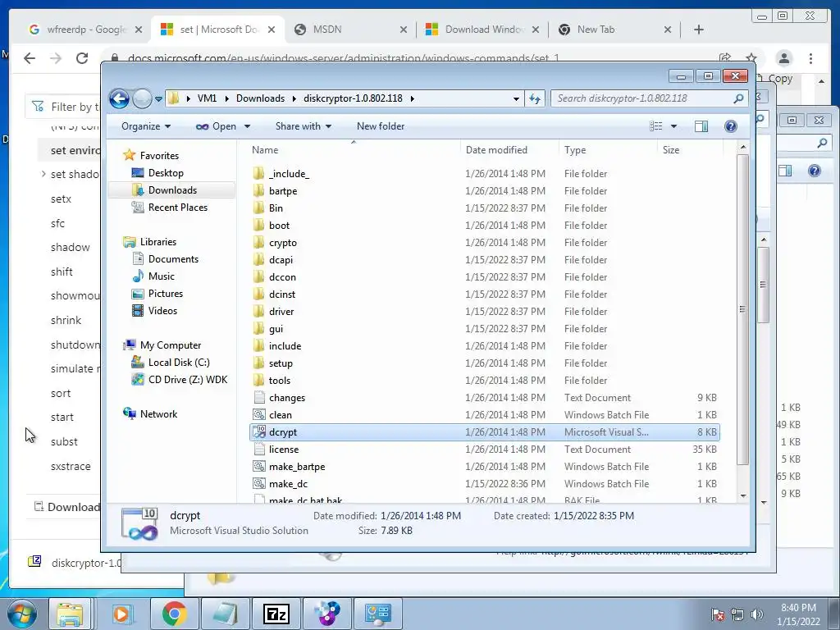Select the Bin folder icon
This screenshot has width=840, height=630.
[x=258, y=208]
